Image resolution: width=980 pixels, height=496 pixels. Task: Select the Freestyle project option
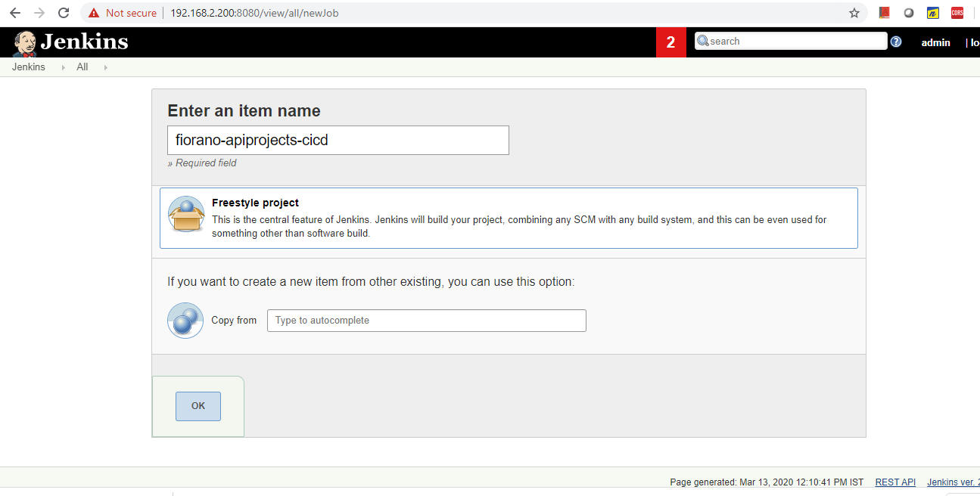(x=509, y=218)
